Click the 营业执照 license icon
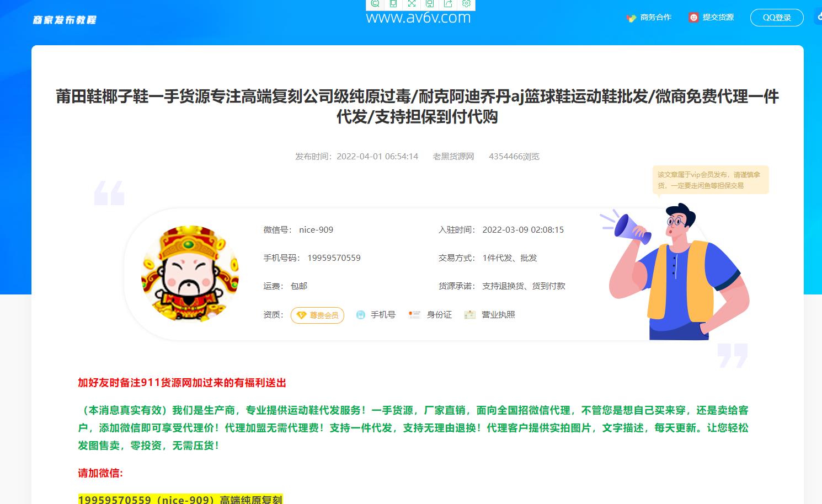Viewport: 822px width, 504px height. click(x=469, y=315)
